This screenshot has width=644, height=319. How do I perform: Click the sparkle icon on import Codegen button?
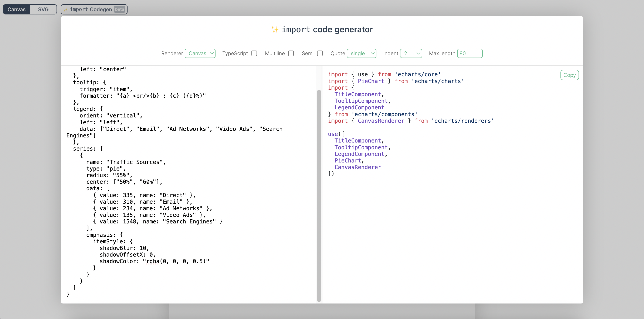pos(65,9)
